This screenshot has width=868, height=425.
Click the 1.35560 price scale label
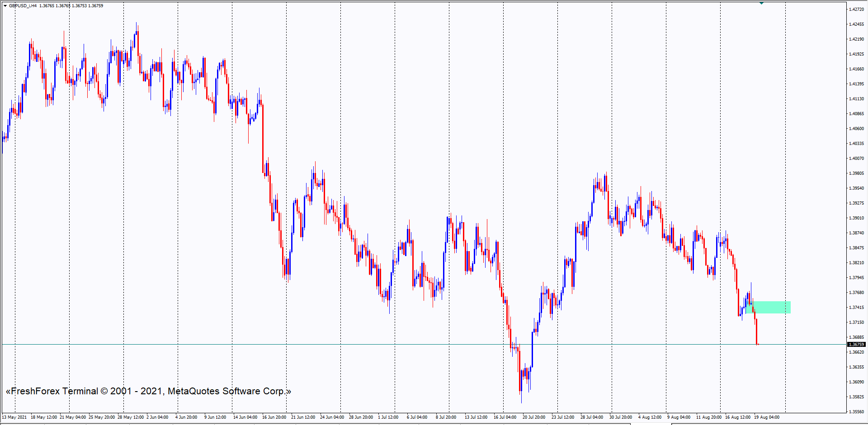coord(856,412)
